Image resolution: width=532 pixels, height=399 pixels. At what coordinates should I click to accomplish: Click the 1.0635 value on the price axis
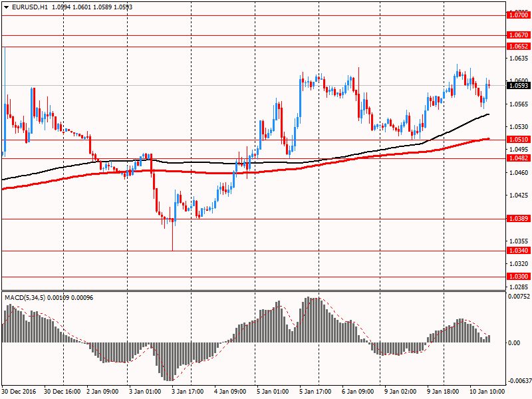click(518, 59)
